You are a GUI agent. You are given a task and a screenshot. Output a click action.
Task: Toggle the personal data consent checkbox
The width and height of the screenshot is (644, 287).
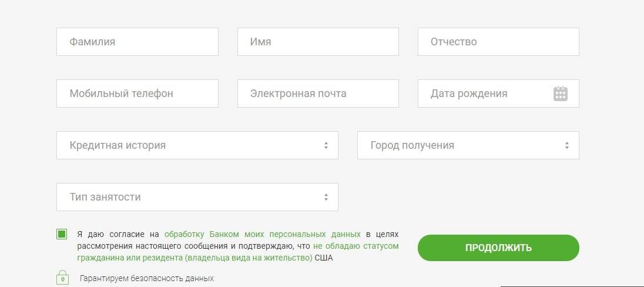click(62, 234)
